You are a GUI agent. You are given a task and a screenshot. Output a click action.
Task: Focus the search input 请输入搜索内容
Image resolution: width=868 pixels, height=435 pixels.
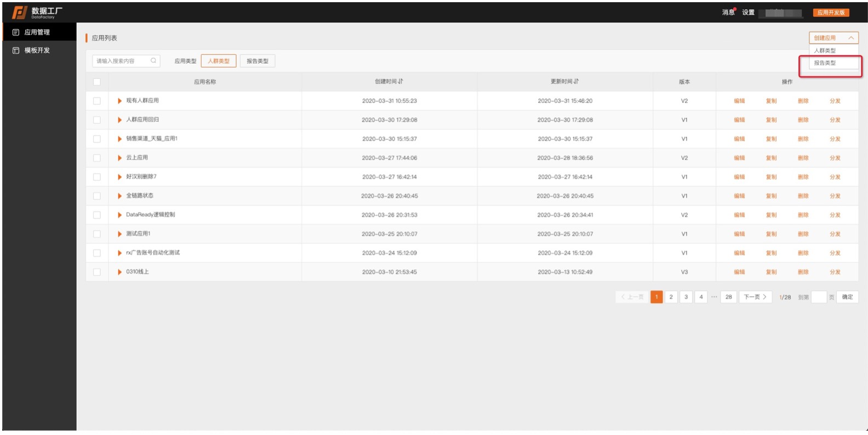tap(126, 61)
